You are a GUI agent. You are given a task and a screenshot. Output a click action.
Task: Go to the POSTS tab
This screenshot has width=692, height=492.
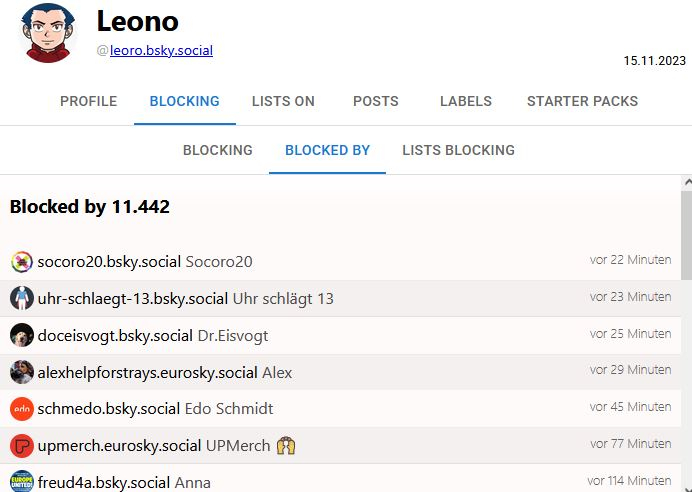(x=376, y=101)
